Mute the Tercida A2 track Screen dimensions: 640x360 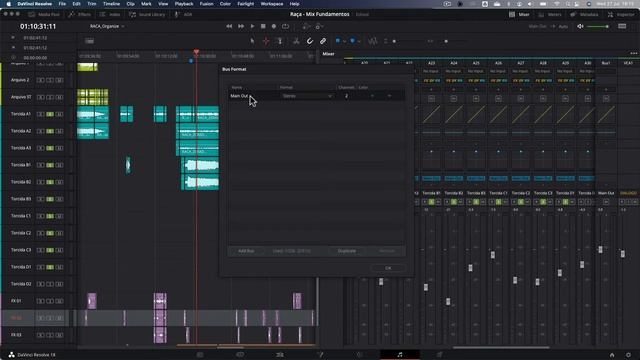[x=59, y=131]
